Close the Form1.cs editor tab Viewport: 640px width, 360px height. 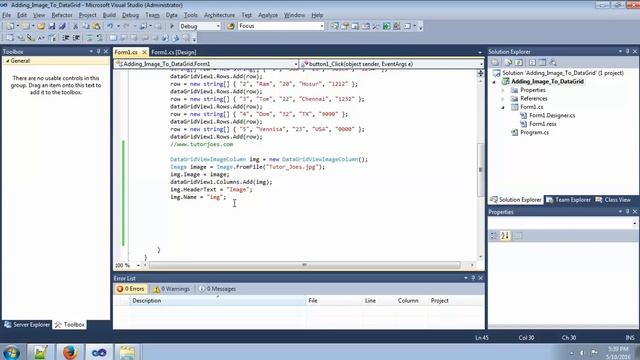[144, 52]
